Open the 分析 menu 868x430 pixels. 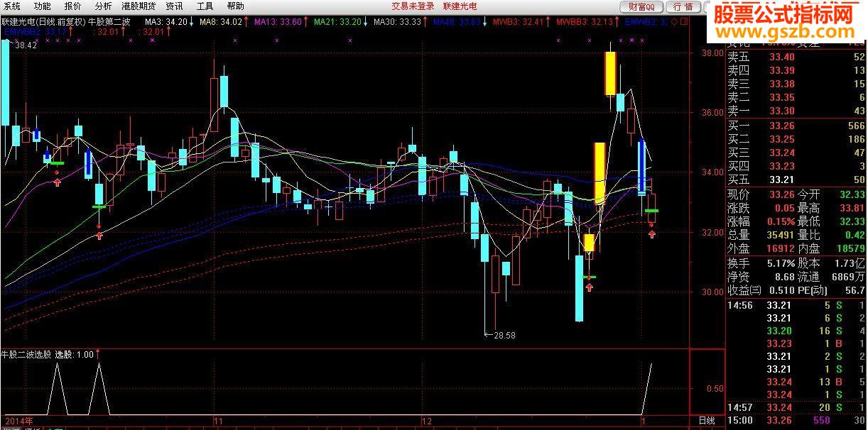tap(103, 6)
